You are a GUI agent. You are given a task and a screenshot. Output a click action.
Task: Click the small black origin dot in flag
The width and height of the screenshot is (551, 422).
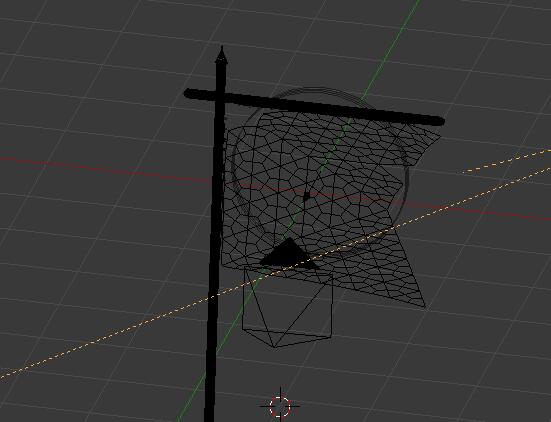click(306, 197)
